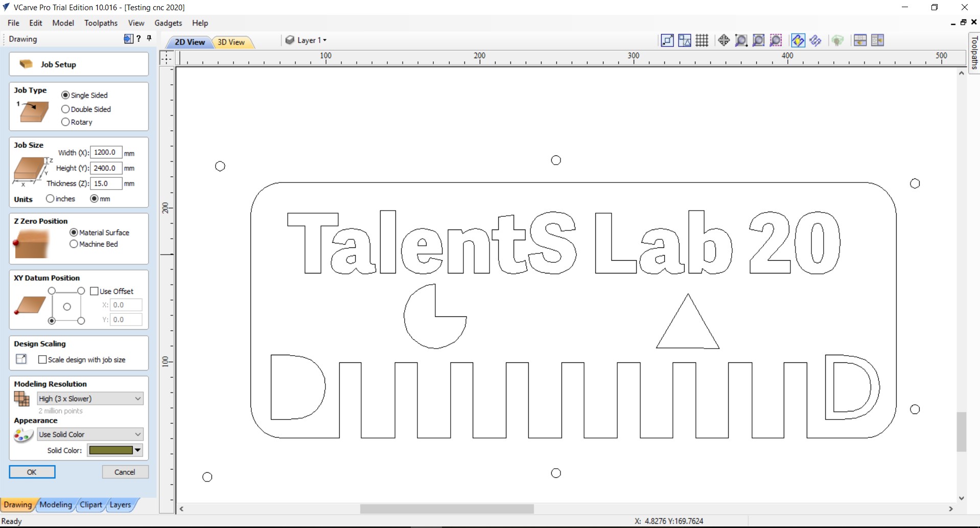Open the Edit menu
The width and height of the screenshot is (980, 528).
coord(36,23)
